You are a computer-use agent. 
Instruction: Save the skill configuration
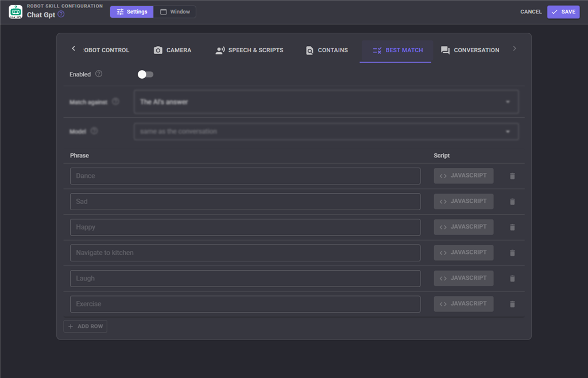tap(563, 11)
